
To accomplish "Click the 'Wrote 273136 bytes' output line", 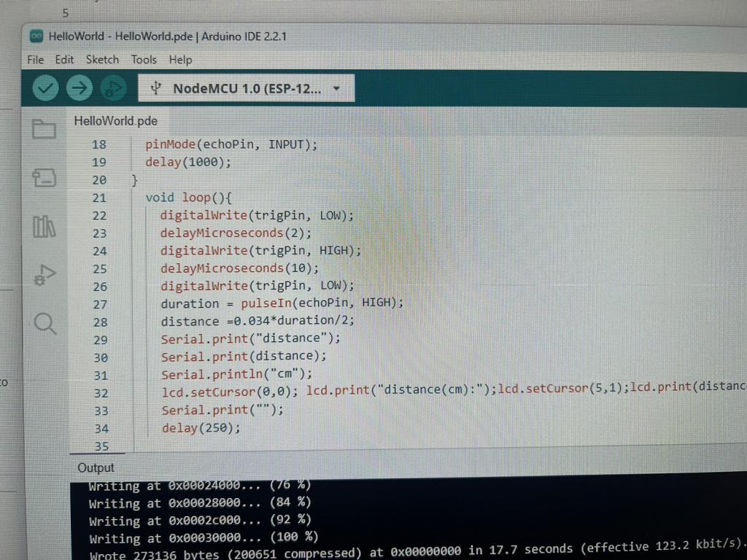I will coord(418,551).
